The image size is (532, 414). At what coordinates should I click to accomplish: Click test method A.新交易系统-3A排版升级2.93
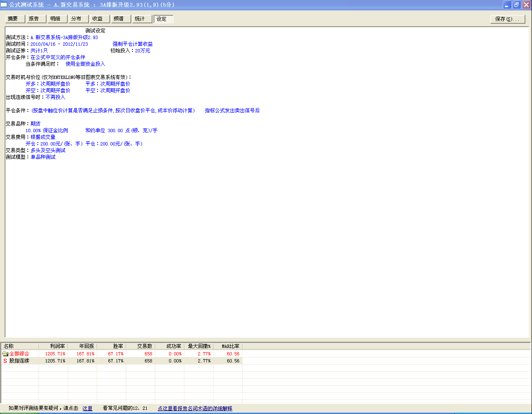(64, 37)
